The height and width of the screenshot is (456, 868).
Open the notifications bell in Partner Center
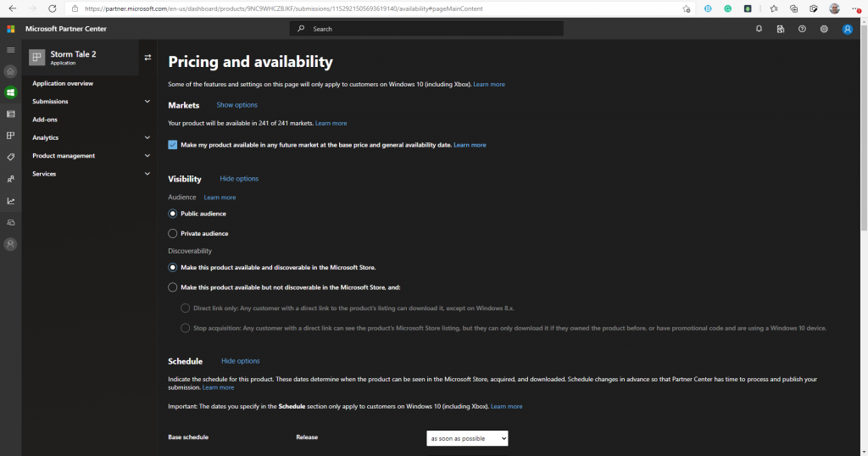(759, 29)
